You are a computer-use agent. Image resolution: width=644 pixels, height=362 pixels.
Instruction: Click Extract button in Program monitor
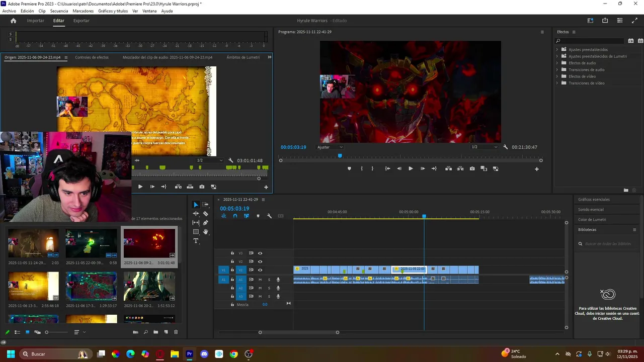coord(460,168)
